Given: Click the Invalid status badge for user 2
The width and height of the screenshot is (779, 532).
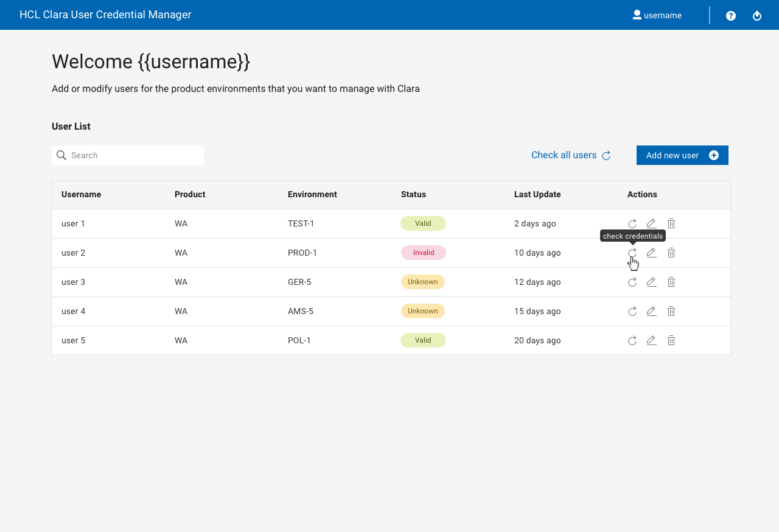Looking at the screenshot, I should tap(423, 253).
